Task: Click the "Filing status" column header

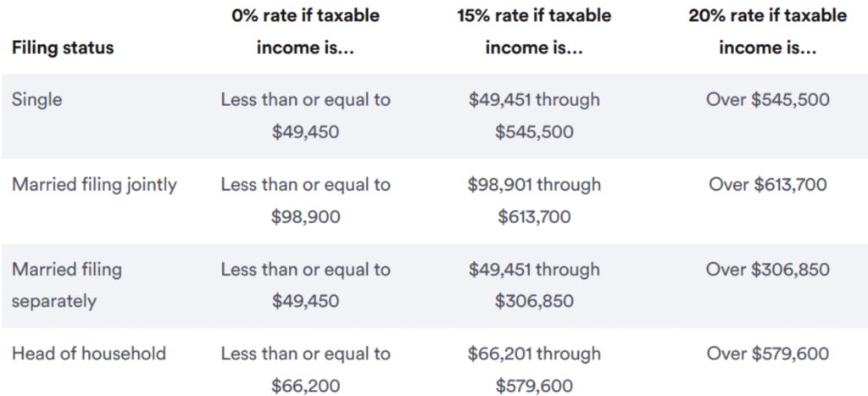Action: 63,48
